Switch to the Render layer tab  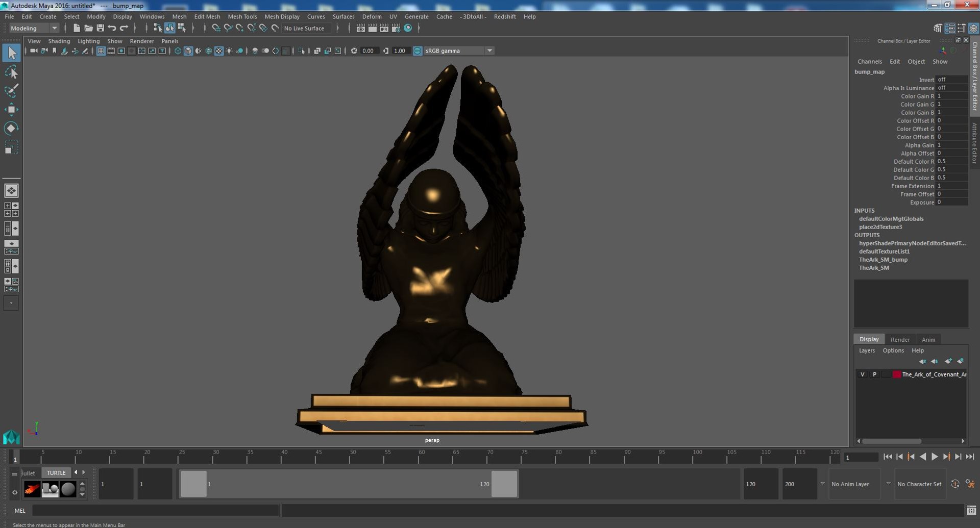(x=900, y=339)
